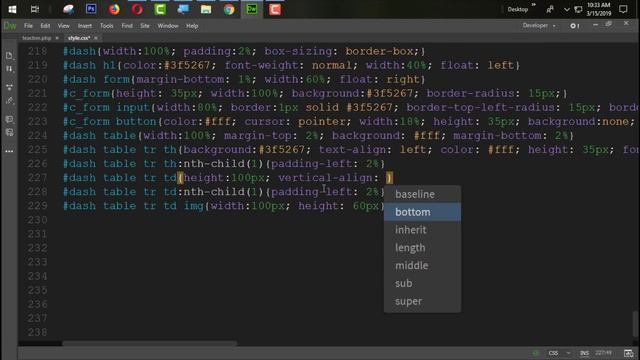
Task: Switch to the style.css document tab
Action: point(79,38)
